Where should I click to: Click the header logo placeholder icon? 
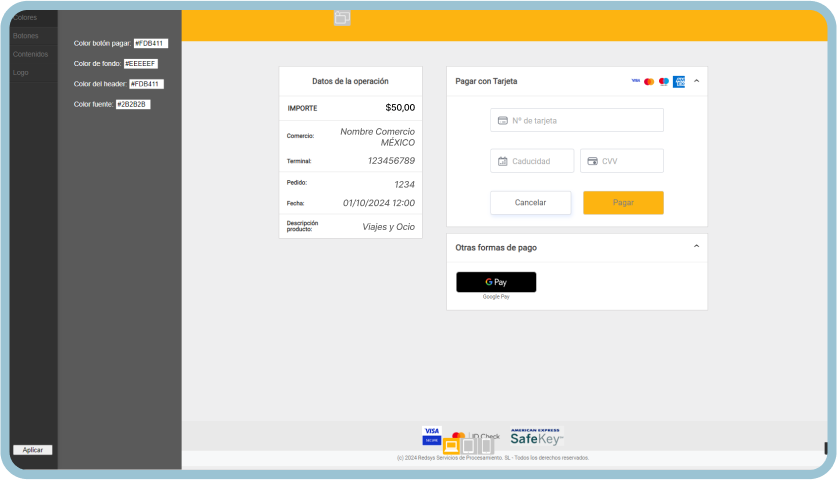click(342, 18)
